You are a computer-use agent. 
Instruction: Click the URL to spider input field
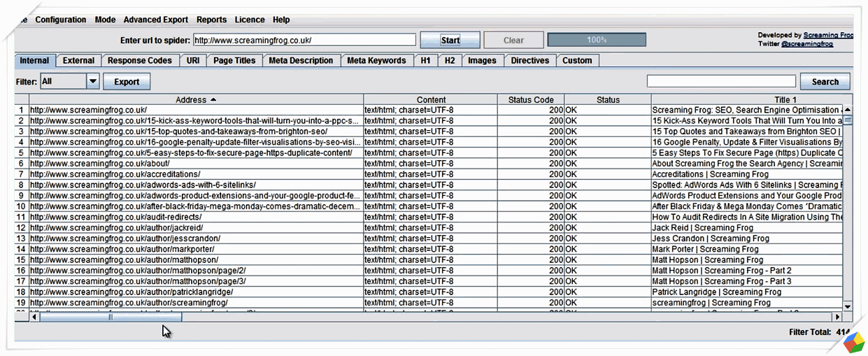tap(304, 41)
